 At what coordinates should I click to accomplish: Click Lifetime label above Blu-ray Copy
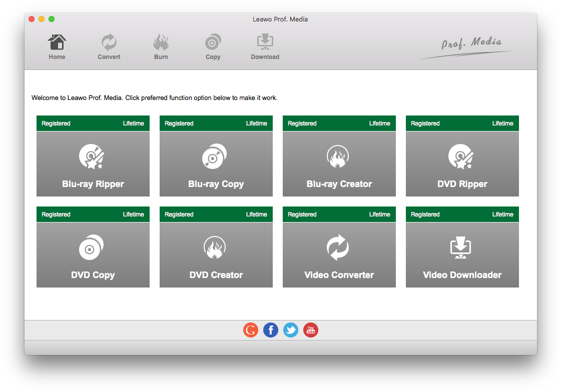pos(257,123)
